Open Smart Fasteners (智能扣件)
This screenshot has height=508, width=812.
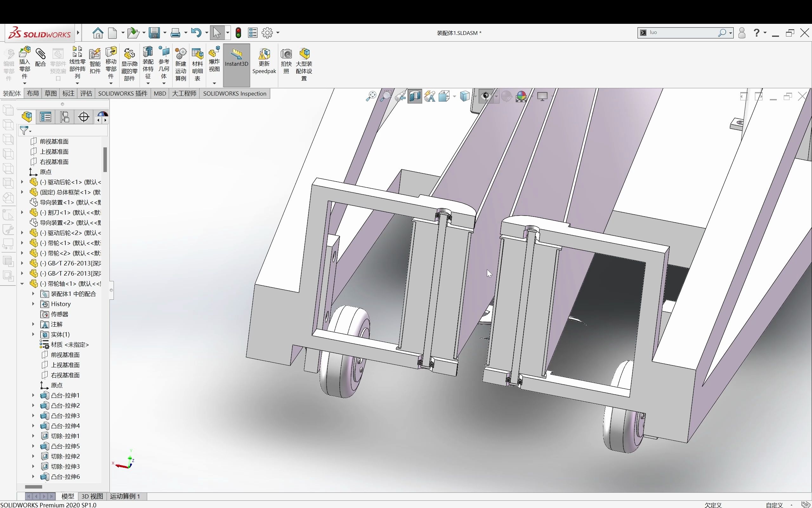[95, 61]
